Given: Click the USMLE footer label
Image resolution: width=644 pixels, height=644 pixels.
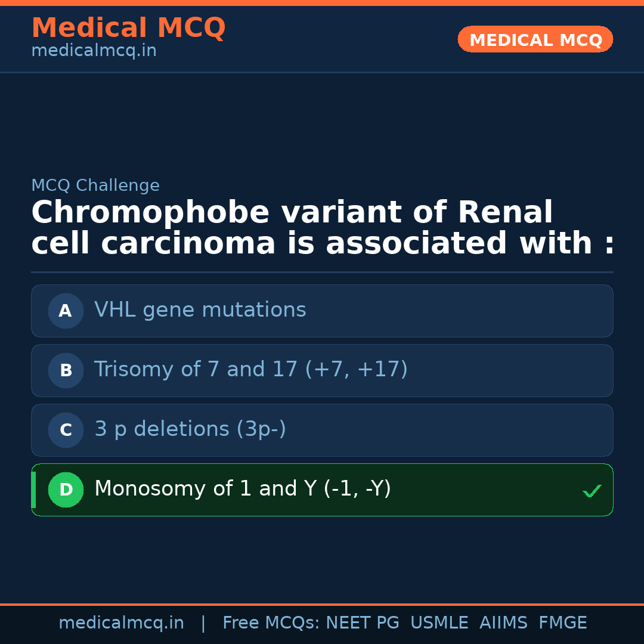Looking at the screenshot, I should (439, 623).
